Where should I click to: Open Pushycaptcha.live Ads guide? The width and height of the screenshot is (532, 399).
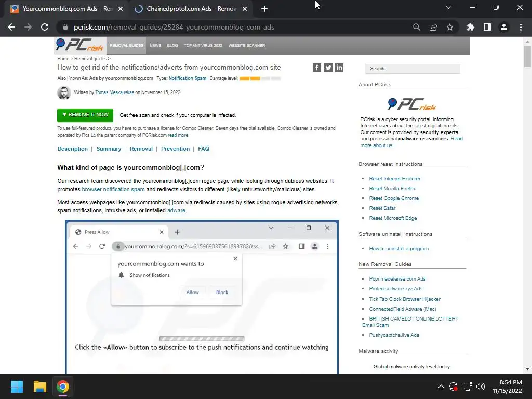tap(394, 335)
